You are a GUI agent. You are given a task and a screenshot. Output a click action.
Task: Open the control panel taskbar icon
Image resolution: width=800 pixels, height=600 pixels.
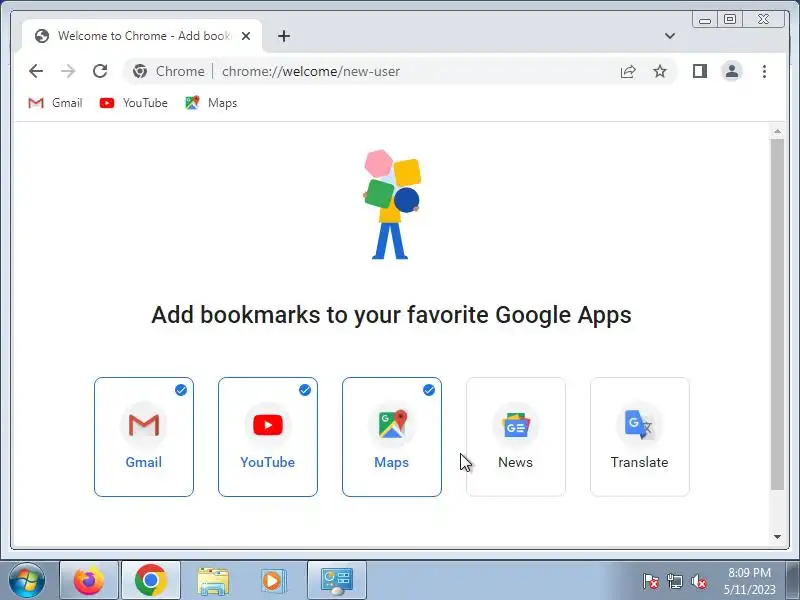pyautogui.click(x=337, y=581)
